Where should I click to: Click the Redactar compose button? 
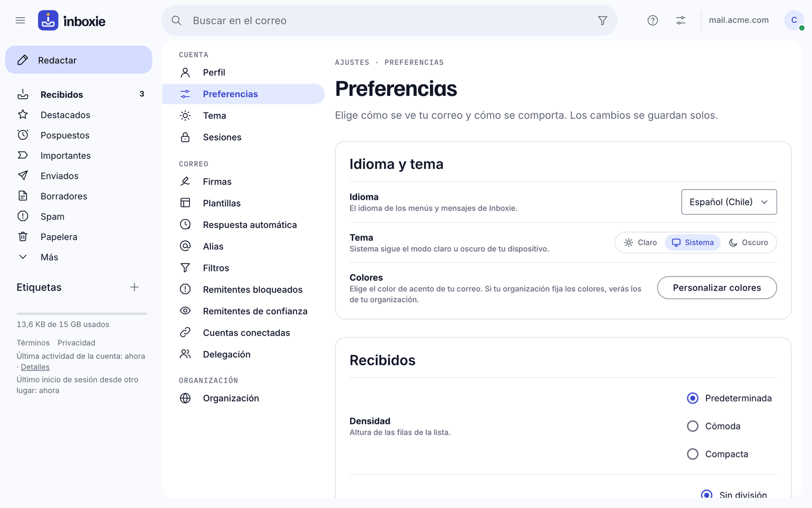pyautogui.click(x=79, y=60)
